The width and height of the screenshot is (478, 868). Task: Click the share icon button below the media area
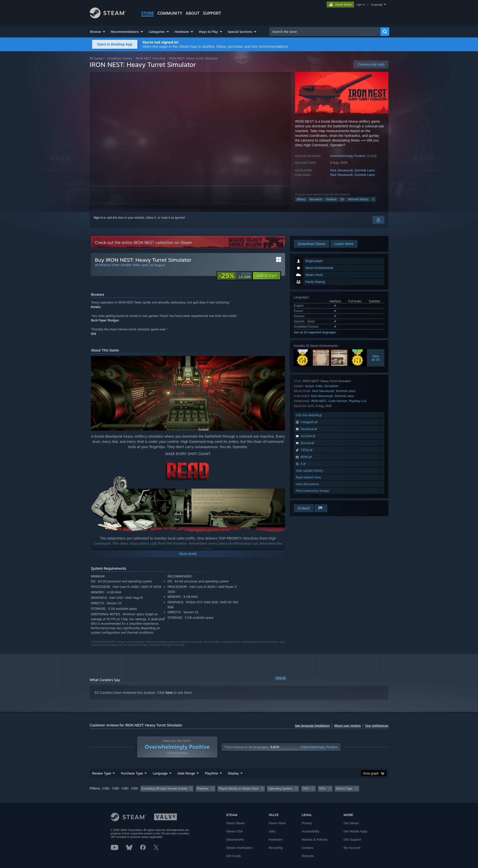[378, 220]
